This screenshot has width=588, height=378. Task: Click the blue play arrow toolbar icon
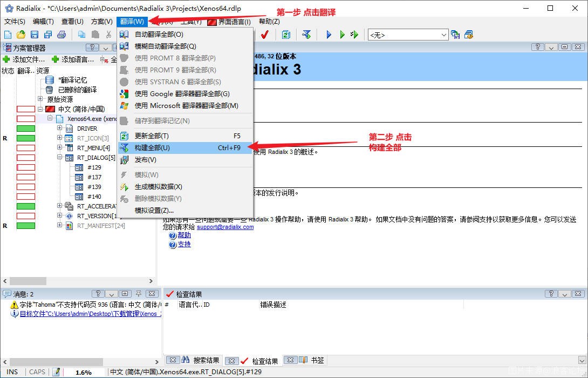coord(329,35)
